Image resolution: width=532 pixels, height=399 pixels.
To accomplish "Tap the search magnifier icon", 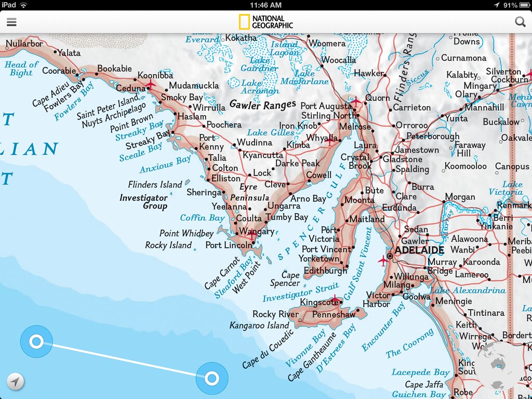I will 520,22.
